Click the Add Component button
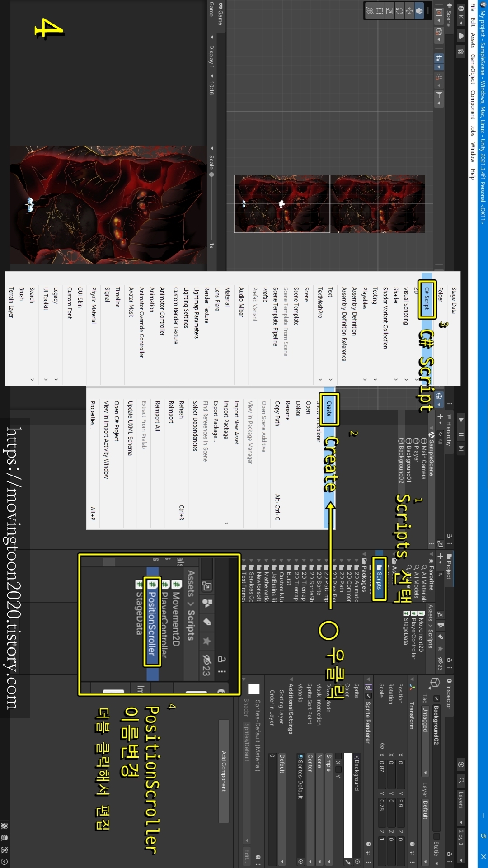 coord(224,771)
